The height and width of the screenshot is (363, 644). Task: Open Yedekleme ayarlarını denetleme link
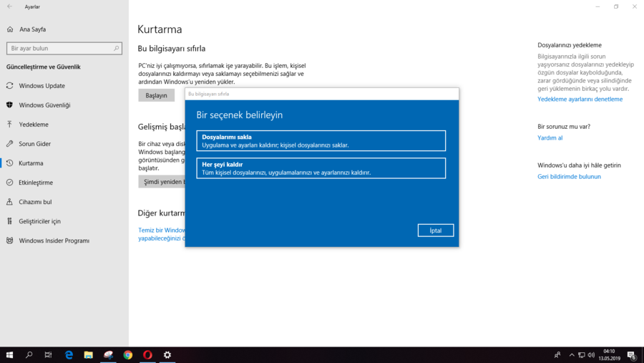pyautogui.click(x=580, y=99)
